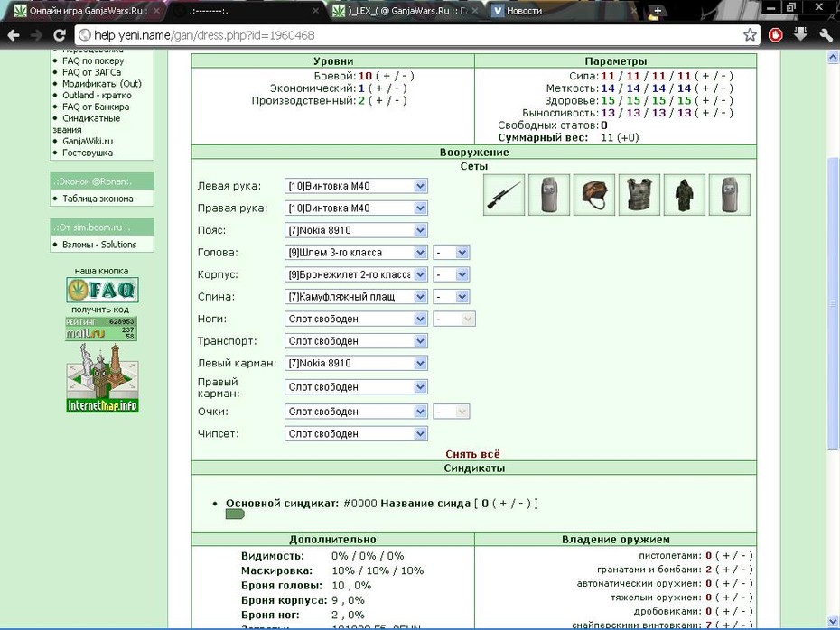
Task: Open Модификаты (Out) sidebar link
Action: tap(102, 84)
